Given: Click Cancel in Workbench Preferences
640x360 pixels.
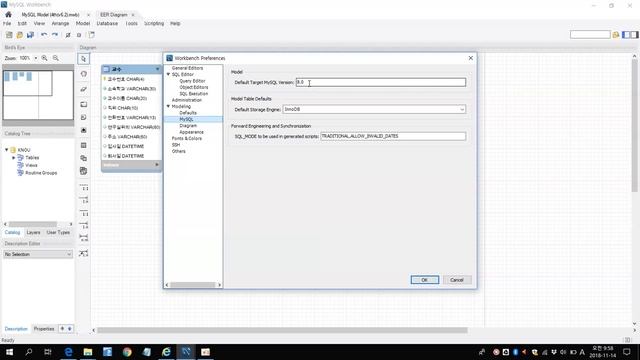Looking at the screenshot, I should [457, 280].
